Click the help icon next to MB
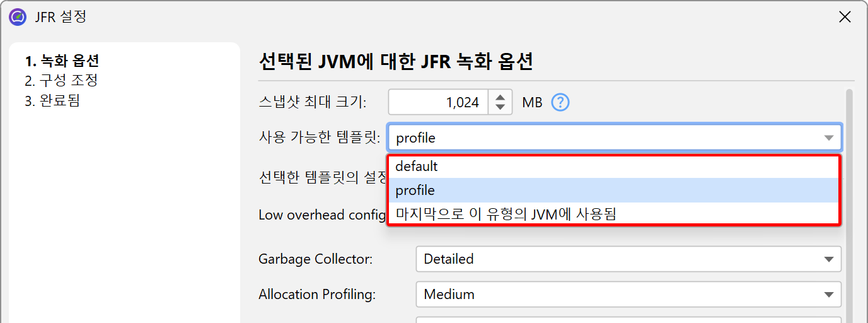This screenshot has height=323, width=868. [560, 102]
